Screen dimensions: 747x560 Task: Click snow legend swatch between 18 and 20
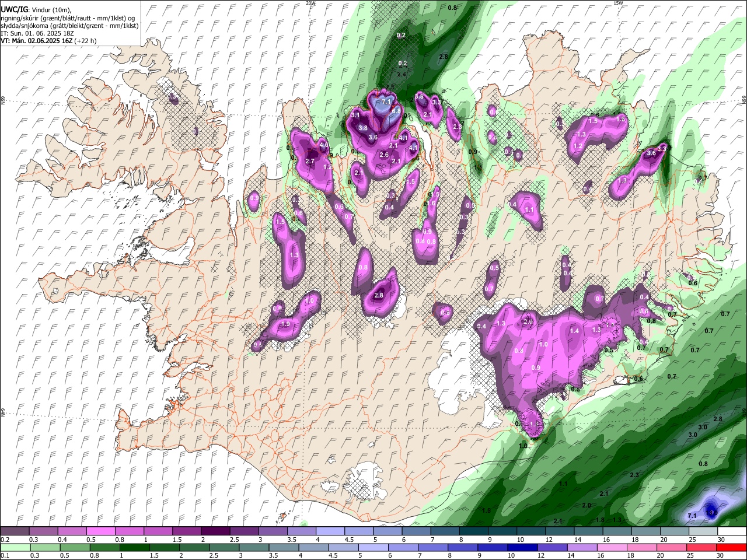point(645,531)
